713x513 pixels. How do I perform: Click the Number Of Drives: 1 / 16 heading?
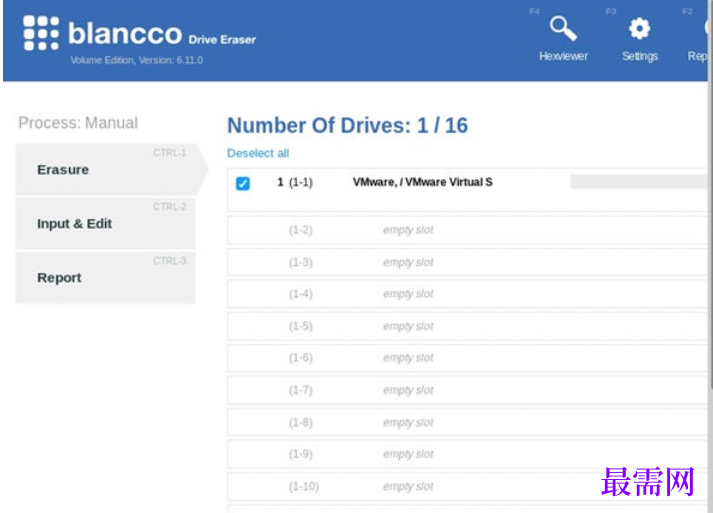tap(347, 126)
